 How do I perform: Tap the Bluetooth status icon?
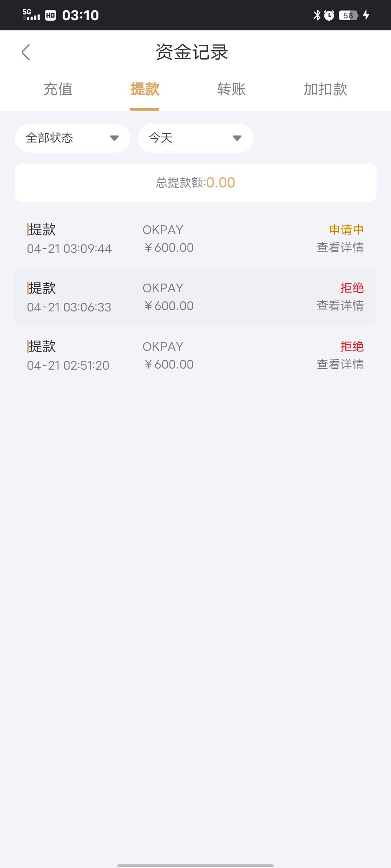pyautogui.click(x=317, y=15)
